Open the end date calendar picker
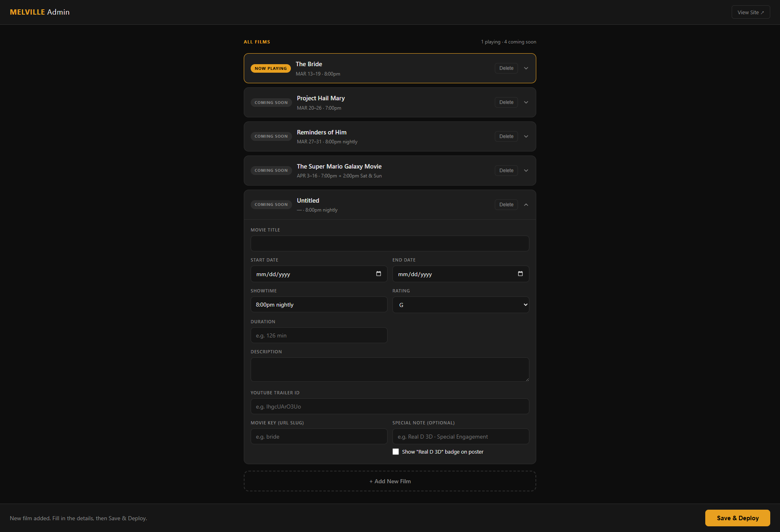This screenshot has height=532, width=780. coord(520,274)
